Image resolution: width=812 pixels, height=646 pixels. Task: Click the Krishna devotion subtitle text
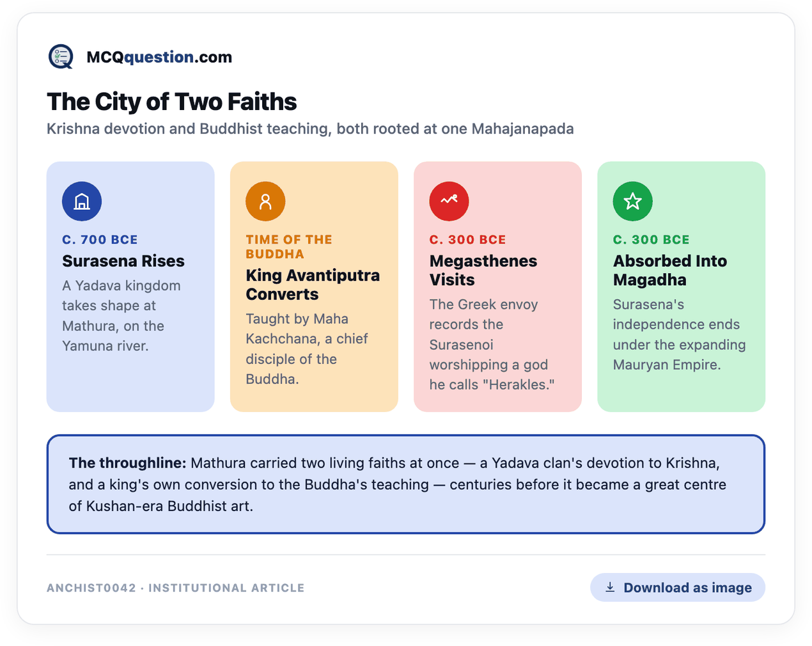click(x=310, y=129)
